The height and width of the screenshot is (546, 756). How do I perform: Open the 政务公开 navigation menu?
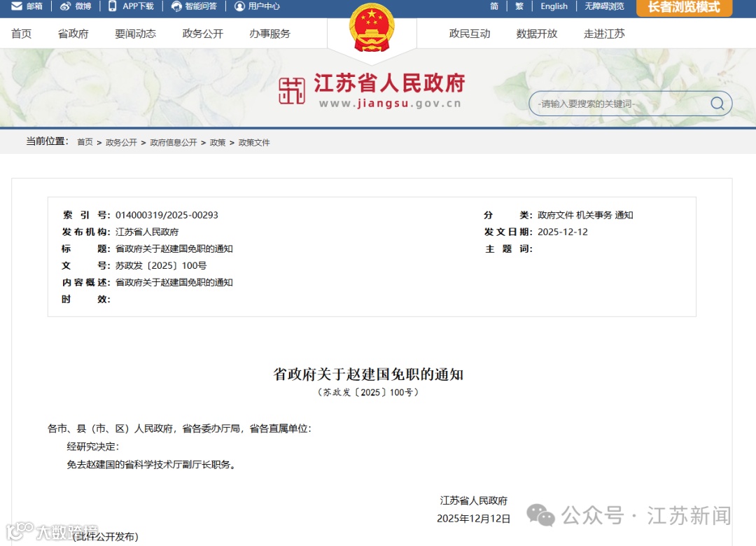click(202, 33)
